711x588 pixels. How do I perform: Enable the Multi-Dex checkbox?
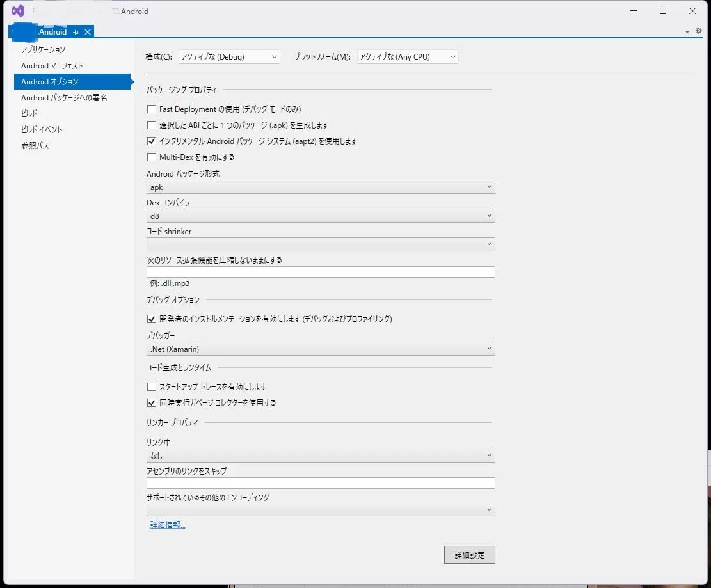pos(152,157)
